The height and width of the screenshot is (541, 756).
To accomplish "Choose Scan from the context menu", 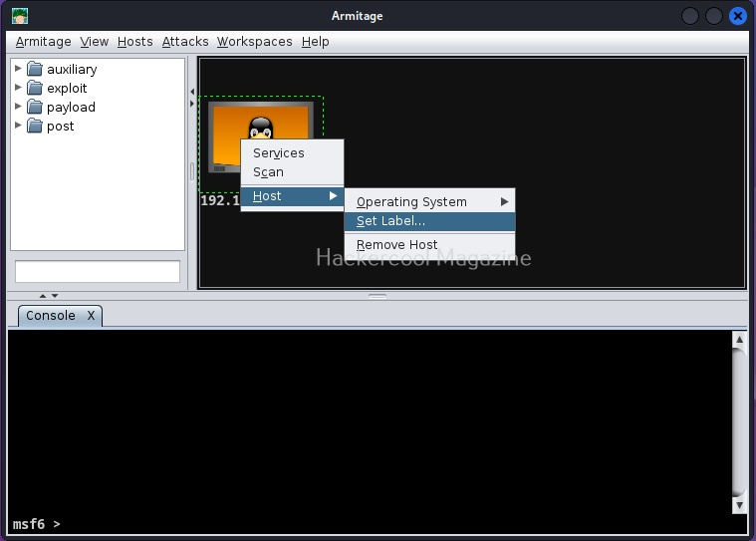I will (x=292, y=172).
